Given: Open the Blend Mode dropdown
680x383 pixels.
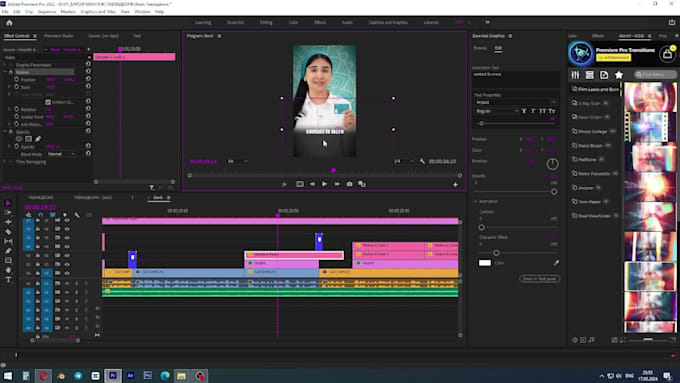Looking at the screenshot, I should point(61,154).
